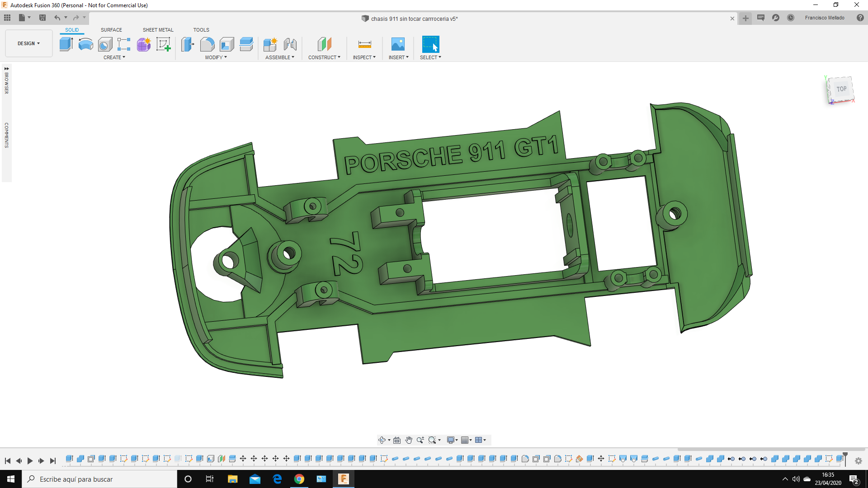Select the Shell tool in the Modify group
The width and height of the screenshot is (868, 488).
tap(226, 44)
